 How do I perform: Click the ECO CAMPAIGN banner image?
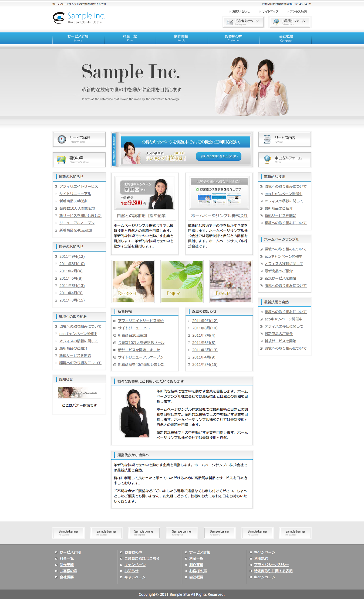[79, 393]
